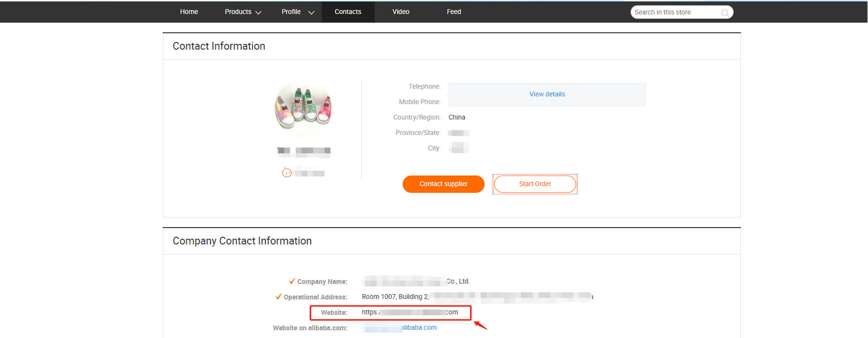Open the company Website URL

pyautogui.click(x=410, y=312)
